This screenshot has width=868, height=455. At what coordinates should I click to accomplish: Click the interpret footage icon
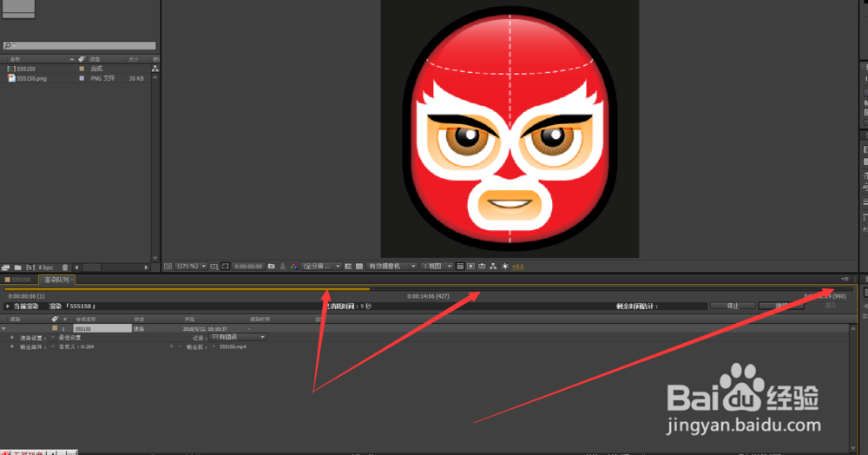(5, 267)
